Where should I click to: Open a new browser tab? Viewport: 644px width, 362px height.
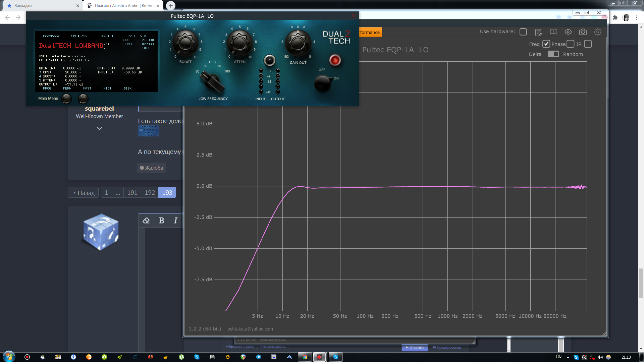point(171,6)
